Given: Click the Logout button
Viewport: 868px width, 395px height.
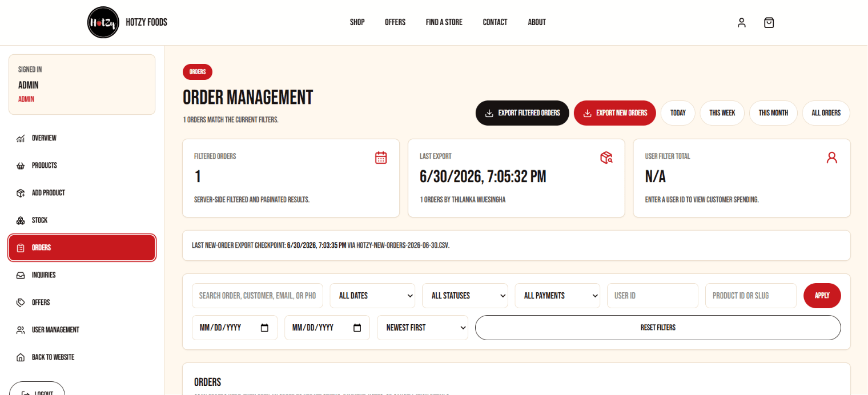Looking at the screenshot, I should 37,389.
